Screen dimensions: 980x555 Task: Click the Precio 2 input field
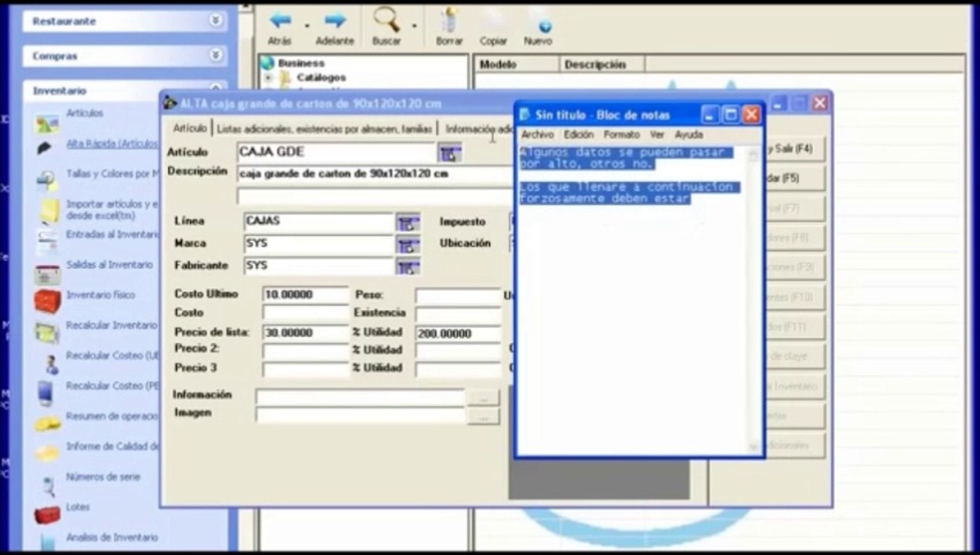point(305,351)
